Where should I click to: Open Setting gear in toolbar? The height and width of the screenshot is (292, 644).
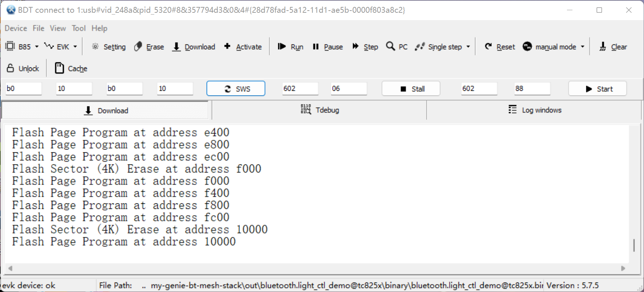coord(96,47)
